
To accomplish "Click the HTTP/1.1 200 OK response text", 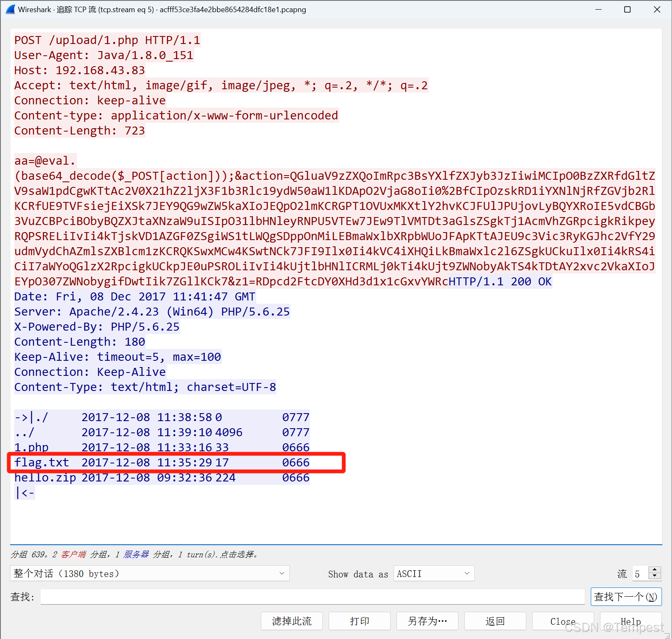I will coord(500,281).
